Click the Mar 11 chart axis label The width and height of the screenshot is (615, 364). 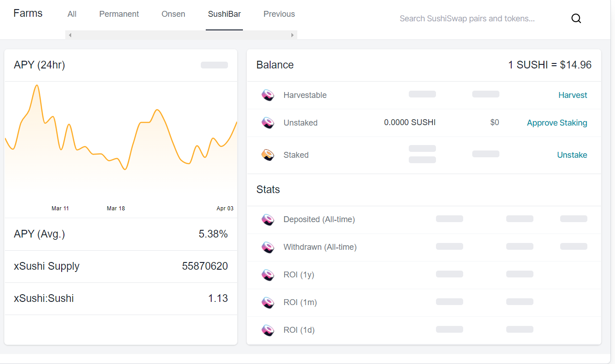tap(60, 209)
